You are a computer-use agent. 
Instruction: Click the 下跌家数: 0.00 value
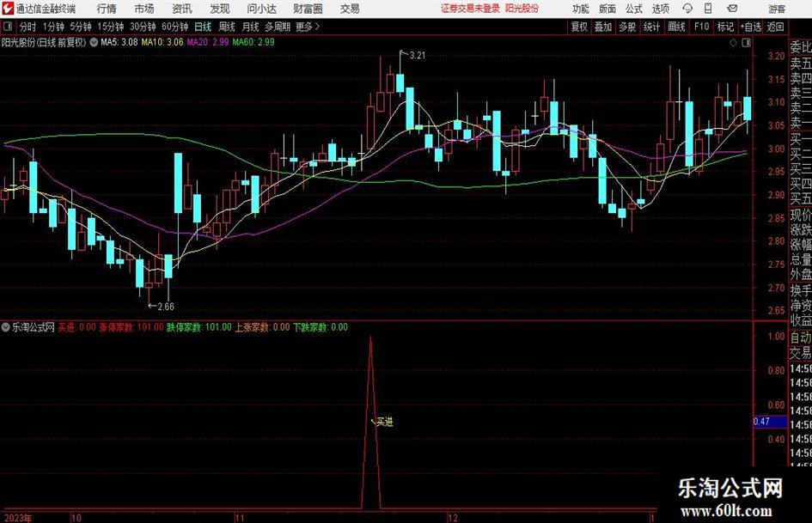tap(321, 327)
